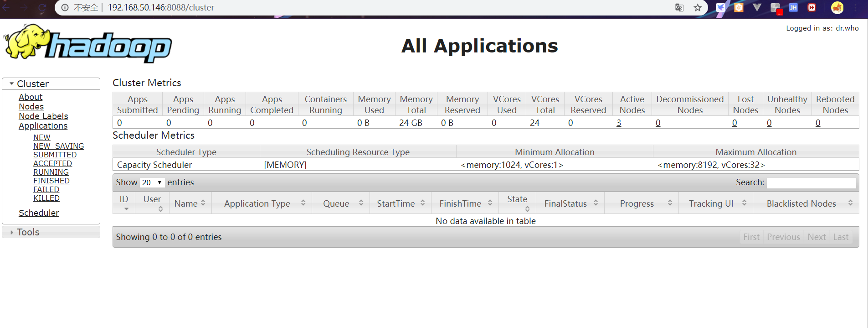
Task: Filter applications by FINISHED state
Action: [51, 181]
